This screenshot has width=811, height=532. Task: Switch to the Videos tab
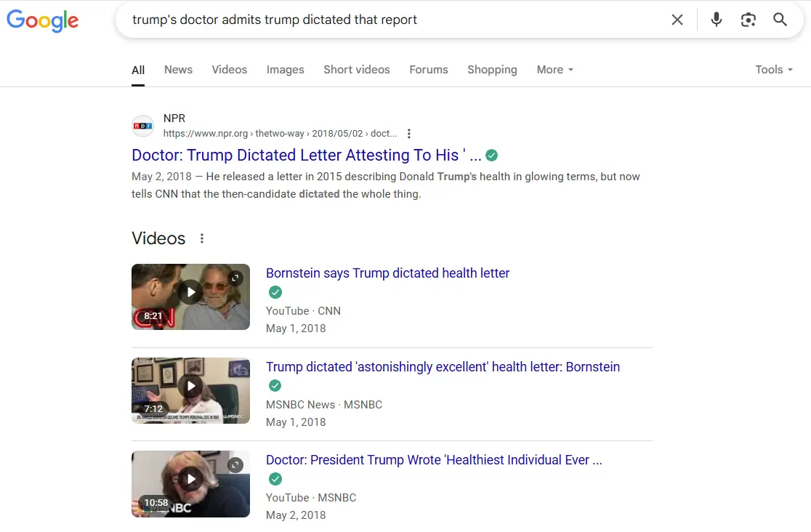pos(229,69)
